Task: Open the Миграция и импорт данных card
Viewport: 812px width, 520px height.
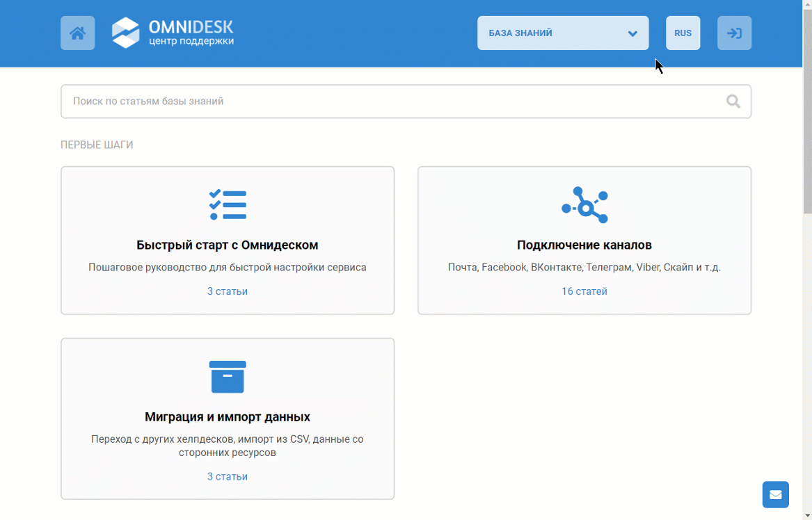Action: tap(228, 417)
